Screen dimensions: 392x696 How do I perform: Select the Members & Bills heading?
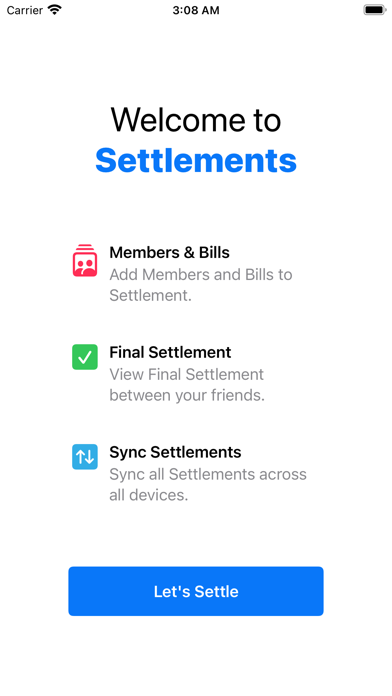pyautogui.click(x=170, y=253)
